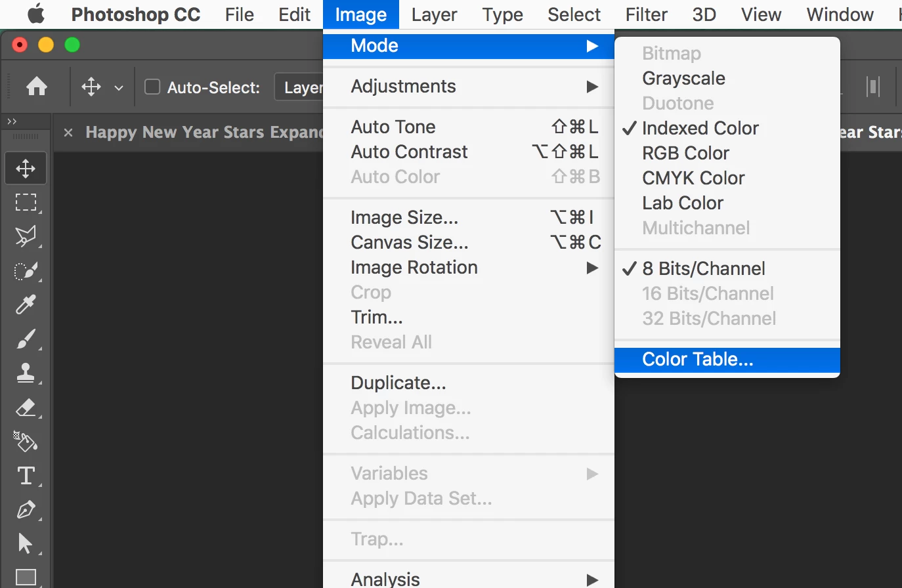This screenshot has width=902, height=588.
Task: Open the Type menu
Action: point(502,14)
